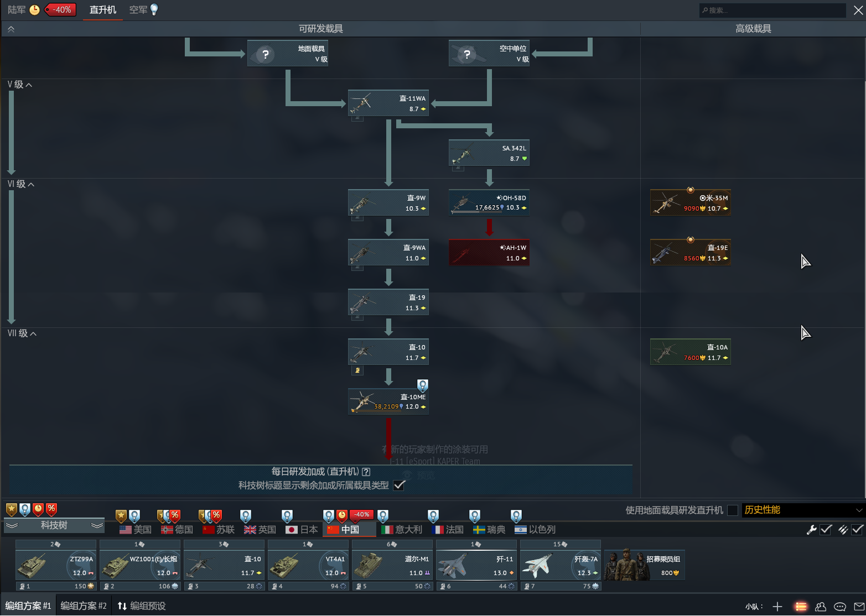The height and width of the screenshot is (616, 866).
Task: Open the chat bubble icon
Action: [x=840, y=607]
